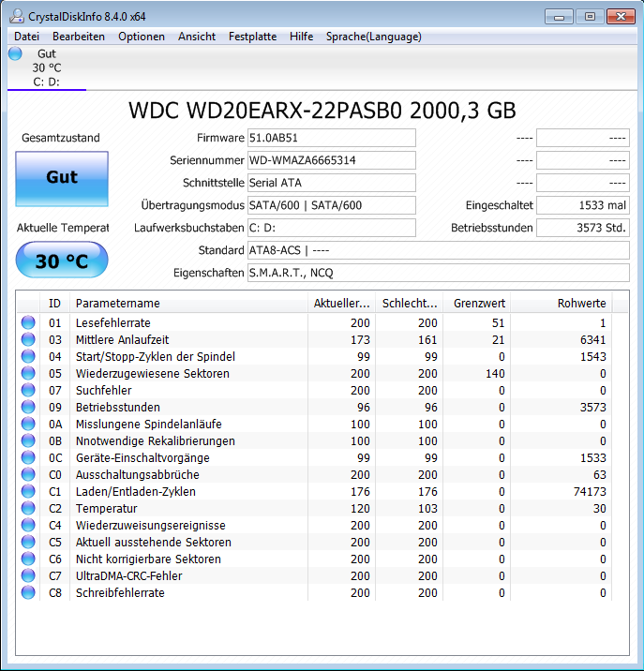Click the Parametername column header
Viewport: 644px width, 671px height.
click(x=188, y=304)
